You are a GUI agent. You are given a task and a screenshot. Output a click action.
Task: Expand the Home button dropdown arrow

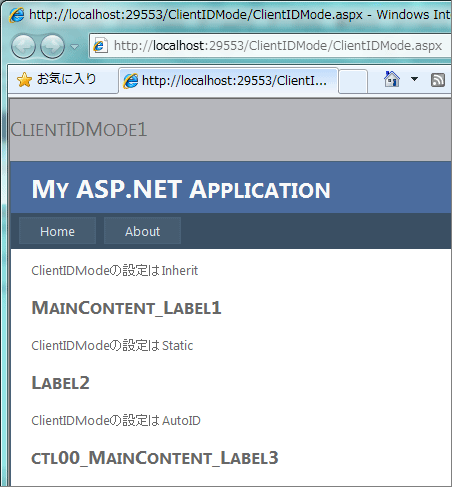(x=414, y=79)
